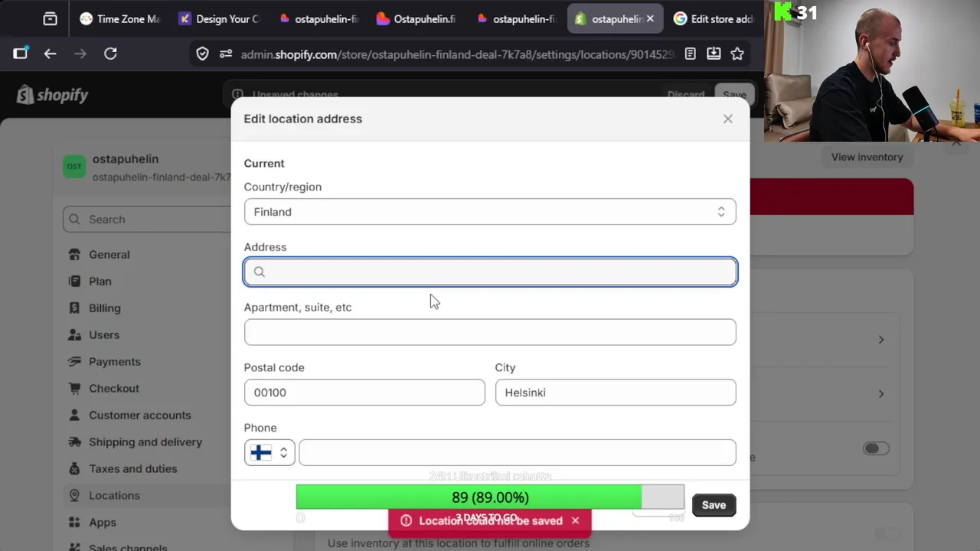Image resolution: width=980 pixels, height=551 pixels.
Task: Open Plan settings
Action: (x=100, y=281)
